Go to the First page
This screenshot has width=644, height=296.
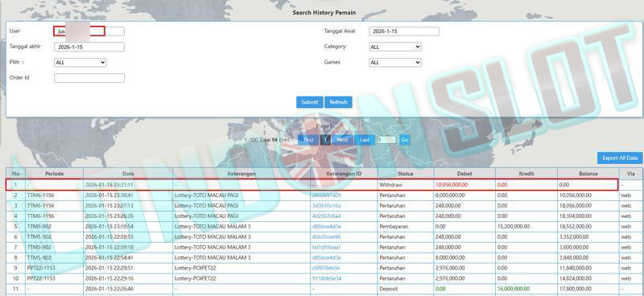[x=308, y=140]
